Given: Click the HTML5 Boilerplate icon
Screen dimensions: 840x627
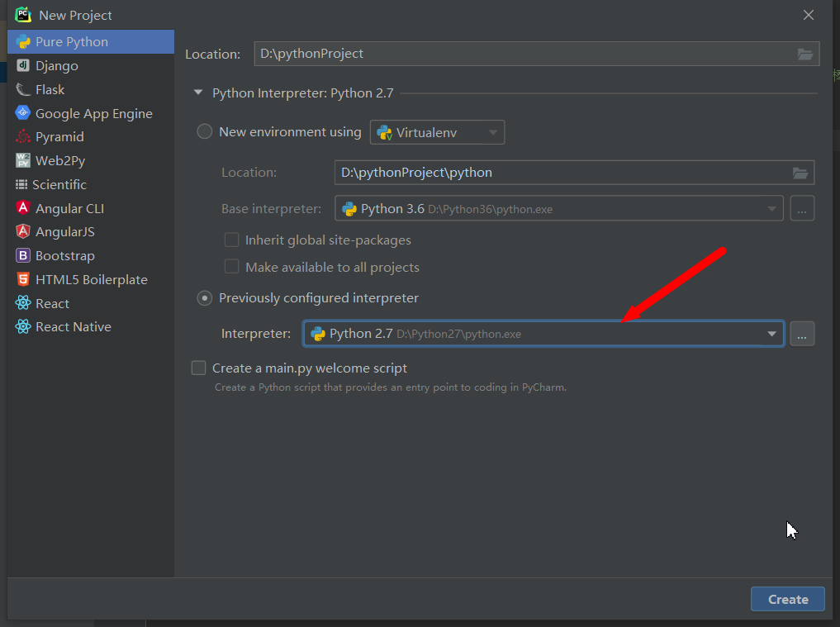Looking at the screenshot, I should [x=23, y=279].
